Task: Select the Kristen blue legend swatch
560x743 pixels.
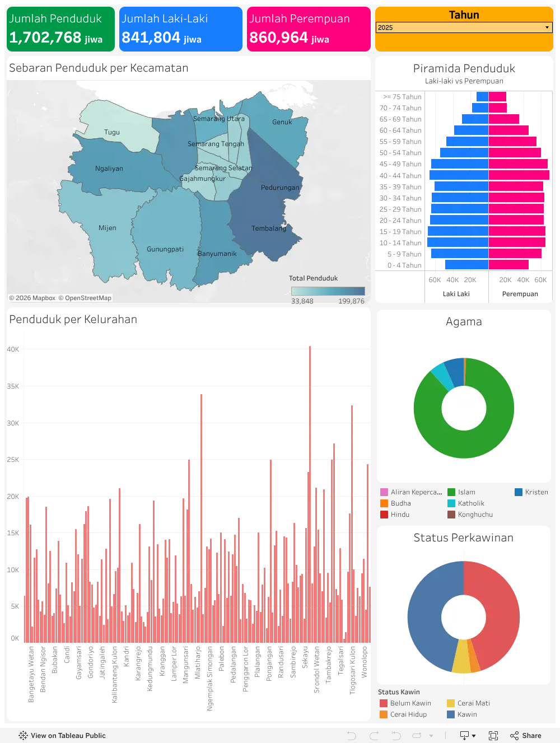Action: point(519,492)
